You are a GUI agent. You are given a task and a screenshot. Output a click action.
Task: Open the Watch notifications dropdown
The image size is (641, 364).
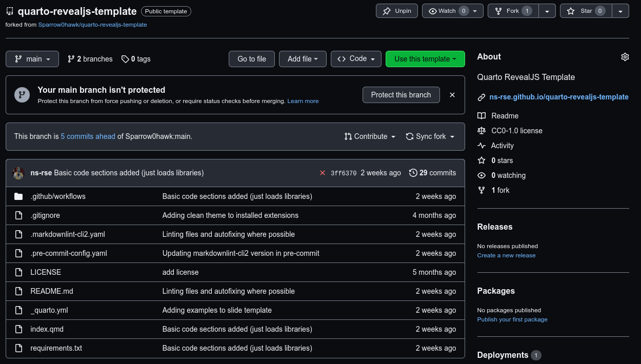452,11
